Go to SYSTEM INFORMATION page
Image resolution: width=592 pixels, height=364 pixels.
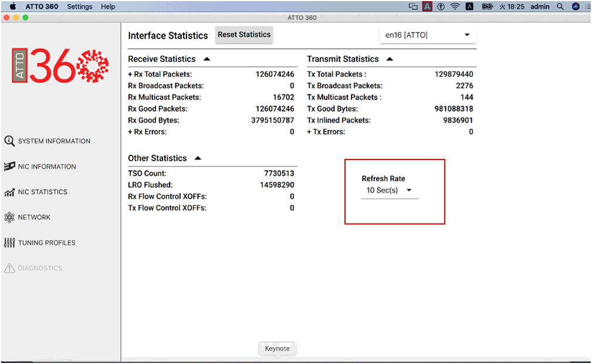click(x=55, y=141)
